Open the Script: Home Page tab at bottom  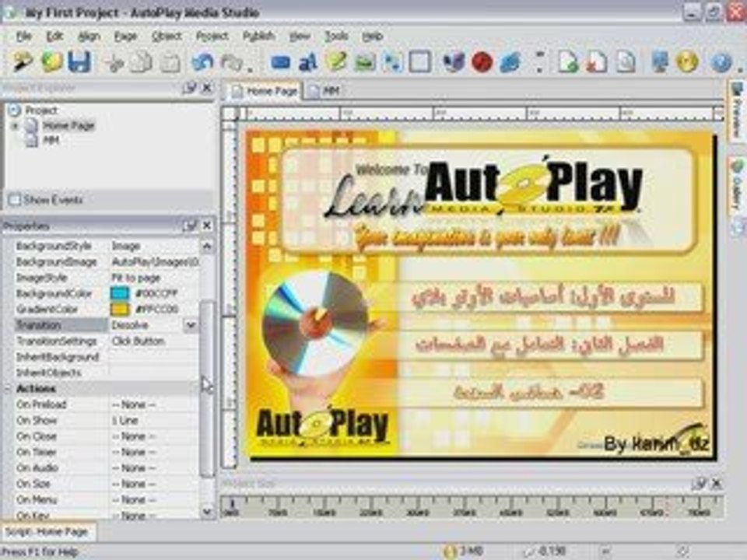pyautogui.click(x=47, y=532)
